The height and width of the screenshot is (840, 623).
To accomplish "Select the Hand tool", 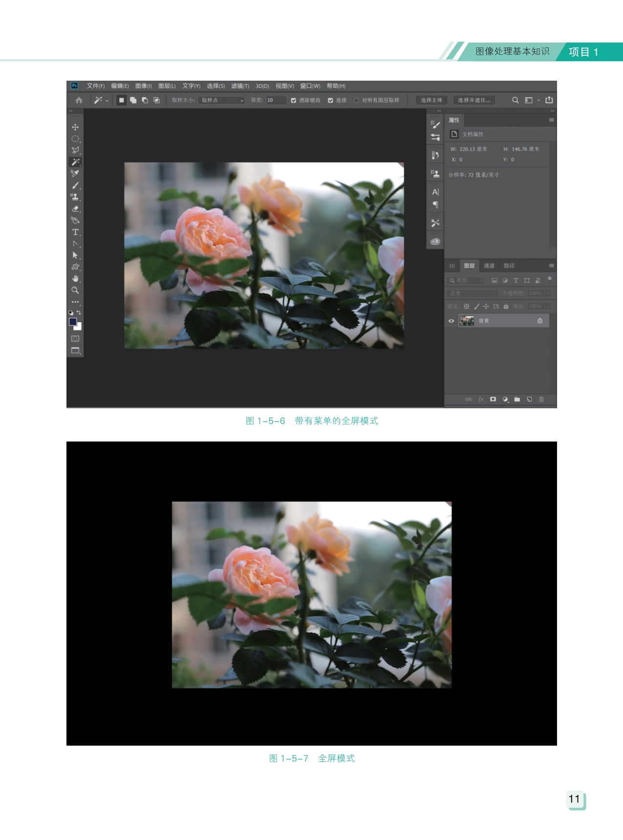I will pos(75,279).
